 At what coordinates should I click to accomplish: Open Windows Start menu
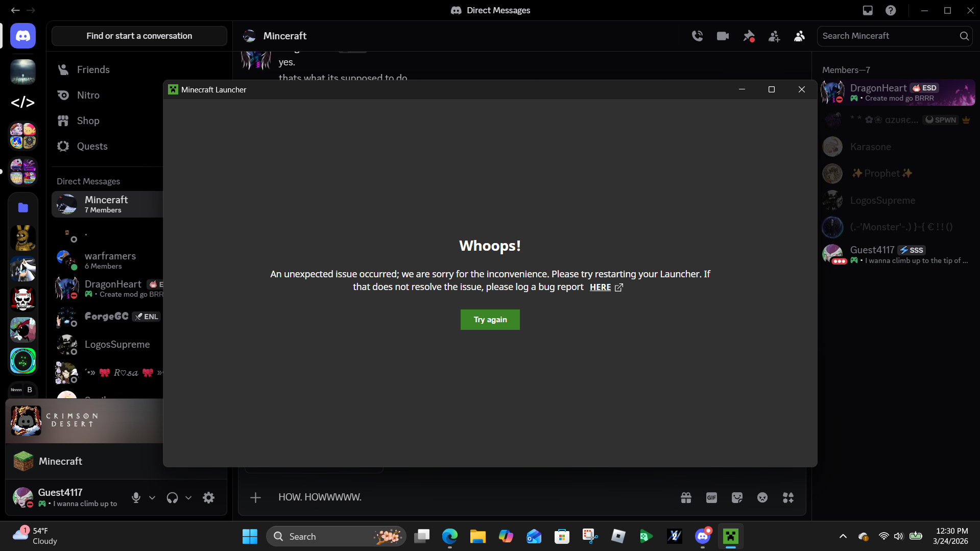[x=250, y=537]
